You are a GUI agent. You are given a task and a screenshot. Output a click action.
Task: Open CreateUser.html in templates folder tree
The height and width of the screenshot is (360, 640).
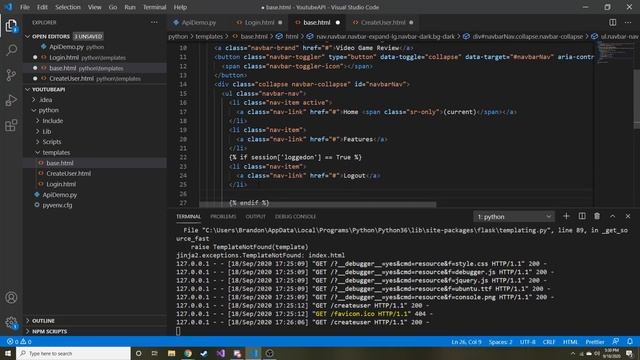(69, 173)
